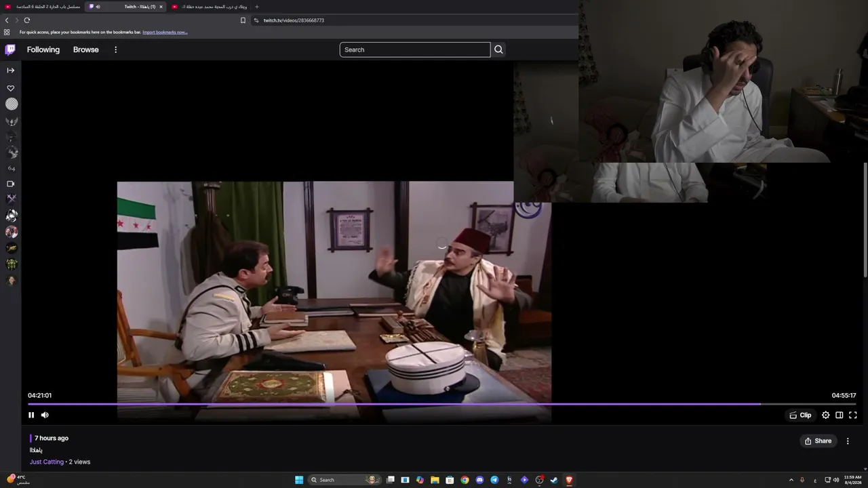868x488 pixels.
Task: Click Import bookmarks now link
Action: pos(165,32)
